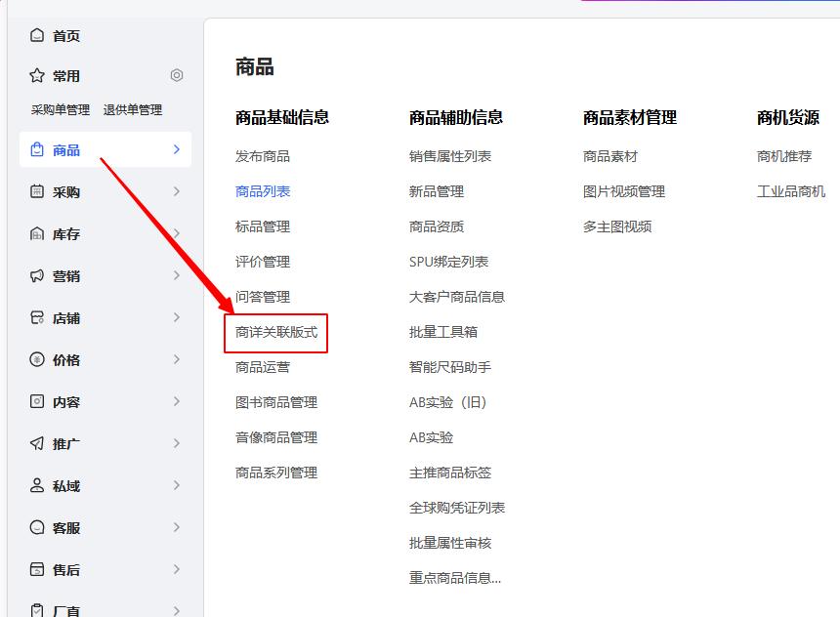Click the home icon beside 首页

tap(37, 36)
